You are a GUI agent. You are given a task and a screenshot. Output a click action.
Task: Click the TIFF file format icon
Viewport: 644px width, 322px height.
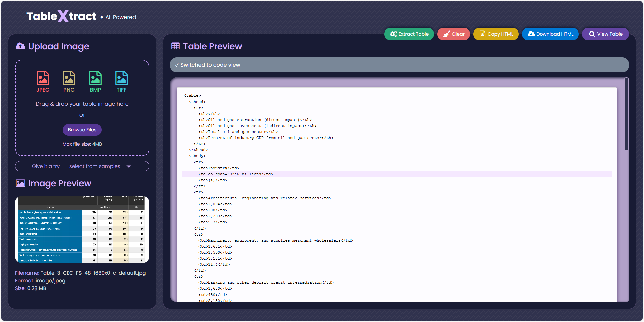[121, 78]
